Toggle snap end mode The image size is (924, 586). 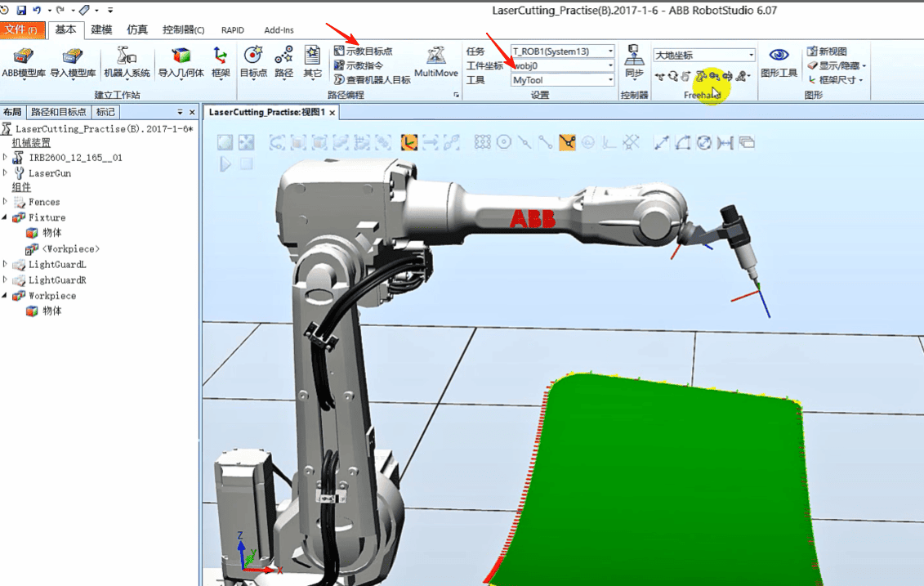[546, 142]
